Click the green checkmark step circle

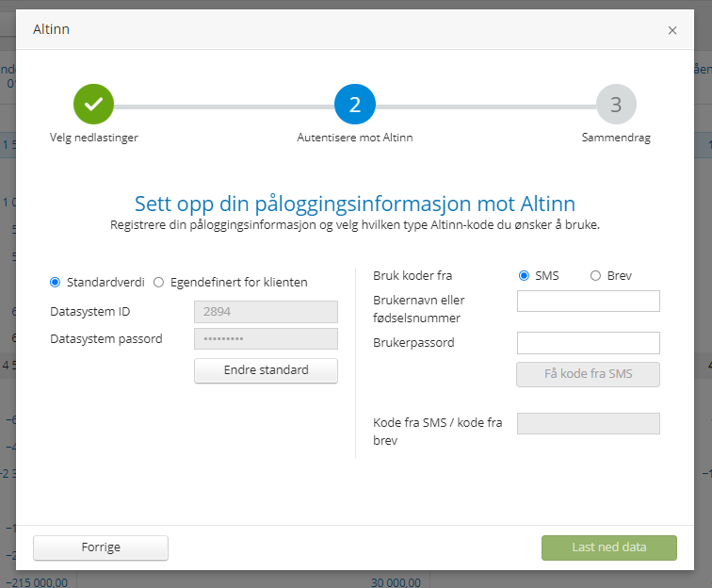pyautogui.click(x=93, y=104)
